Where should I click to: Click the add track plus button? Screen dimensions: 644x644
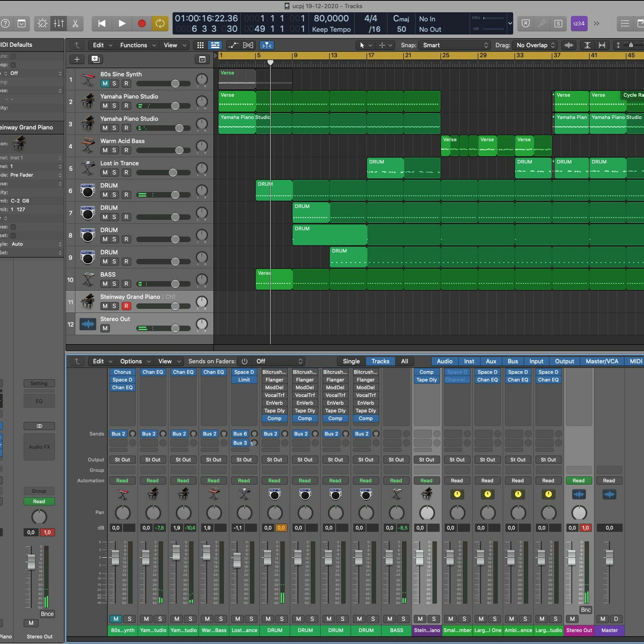pos(77,59)
